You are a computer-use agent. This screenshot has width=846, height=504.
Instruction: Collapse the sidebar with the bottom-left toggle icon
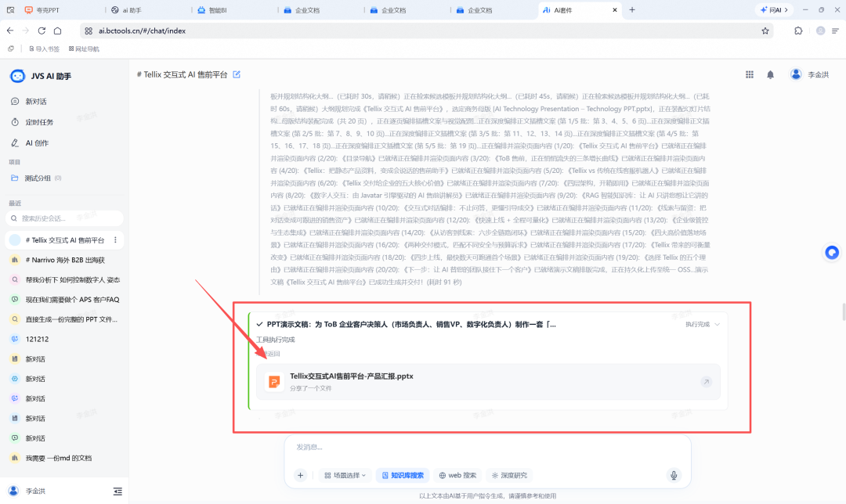pyautogui.click(x=117, y=491)
